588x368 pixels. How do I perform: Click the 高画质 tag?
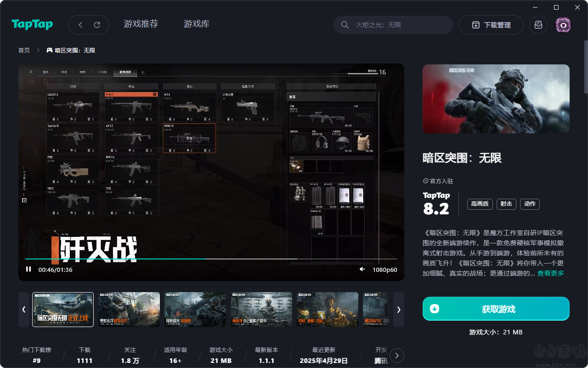(480, 204)
